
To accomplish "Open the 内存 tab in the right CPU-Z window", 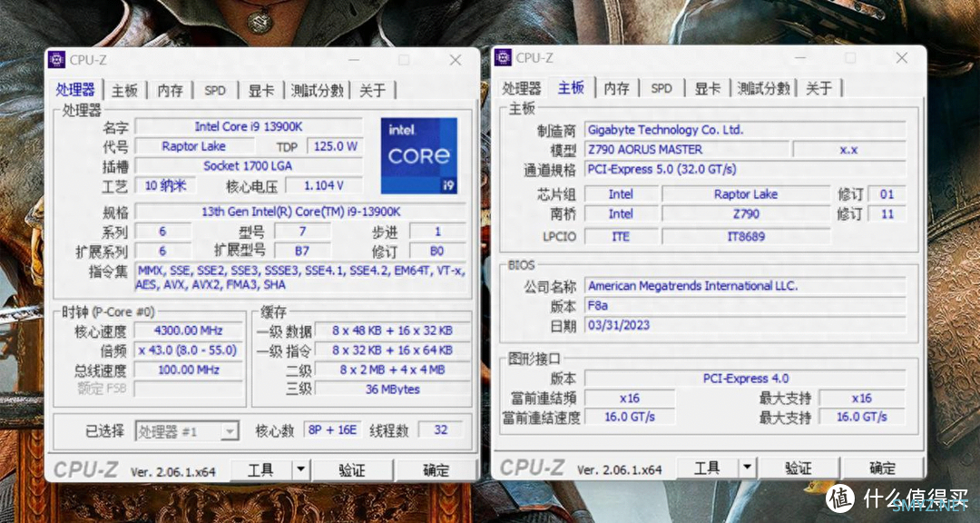I will click(x=616, y=88).
